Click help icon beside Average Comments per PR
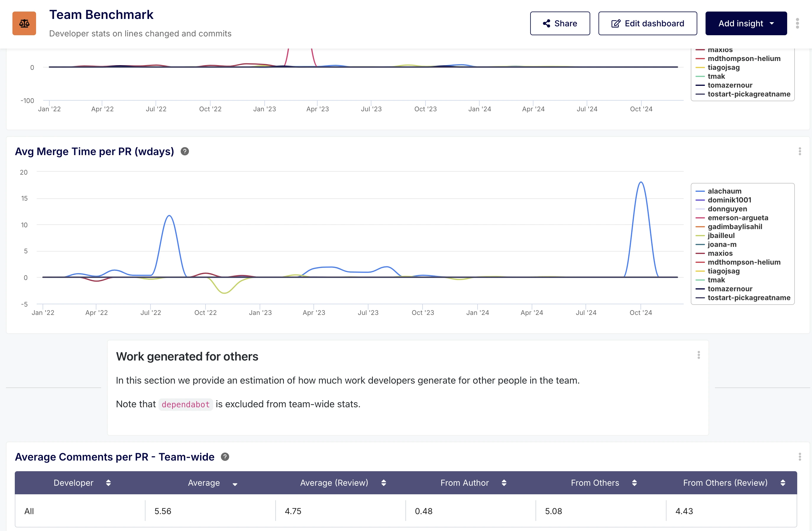Image resolution: width=812 pixels, height=531 pixels. point(225,457)
